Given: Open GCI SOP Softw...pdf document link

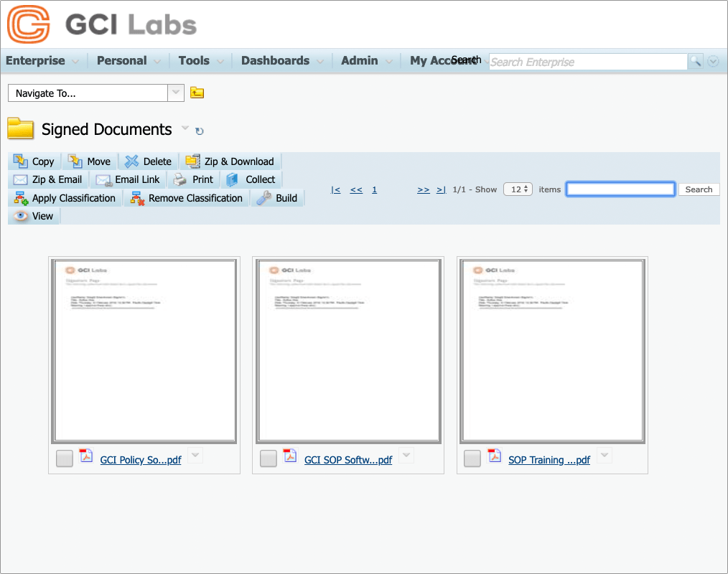Looking at the screenshot, I should (348, 460).
